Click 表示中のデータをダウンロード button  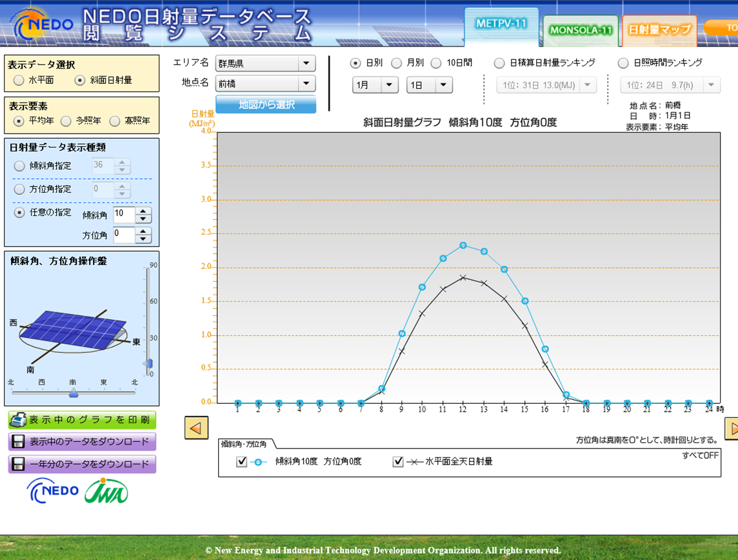83,441
